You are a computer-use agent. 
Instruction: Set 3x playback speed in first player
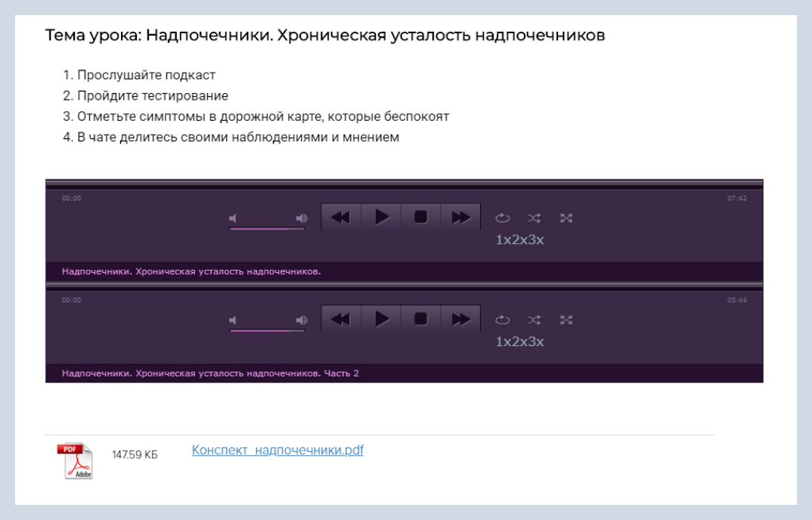click(536, 240)
